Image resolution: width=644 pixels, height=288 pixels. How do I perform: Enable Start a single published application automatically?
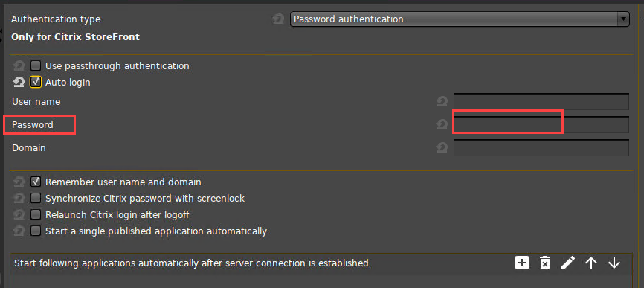(x=36, y=231)
